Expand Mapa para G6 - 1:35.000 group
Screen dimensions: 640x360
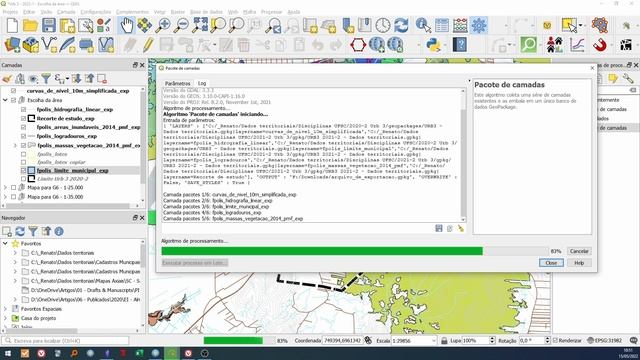click(x=5, y=197)
